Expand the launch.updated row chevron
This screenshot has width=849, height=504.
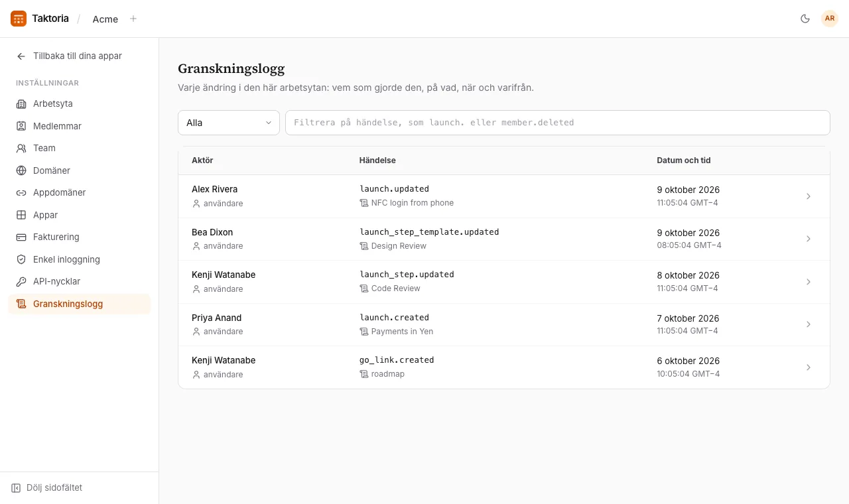[x=809, y=196]
